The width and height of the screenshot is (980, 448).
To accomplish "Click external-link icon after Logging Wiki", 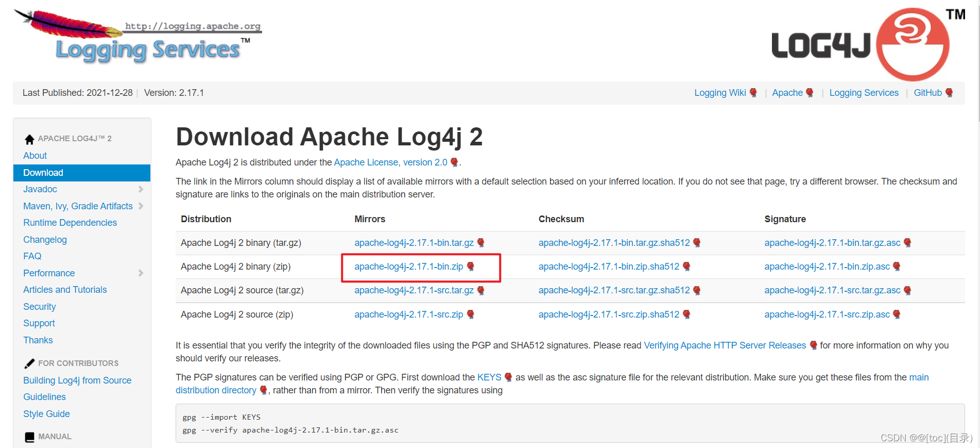I will [753, 93].
